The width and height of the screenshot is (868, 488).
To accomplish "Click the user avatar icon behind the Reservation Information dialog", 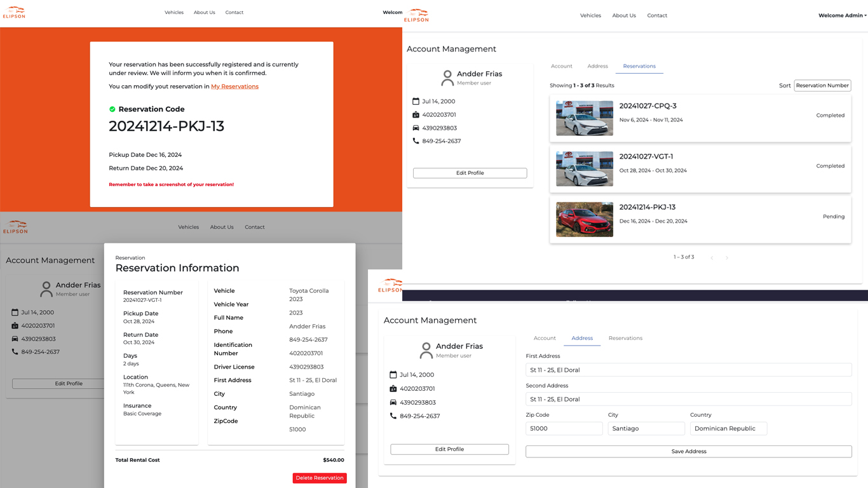I will 46,290.
